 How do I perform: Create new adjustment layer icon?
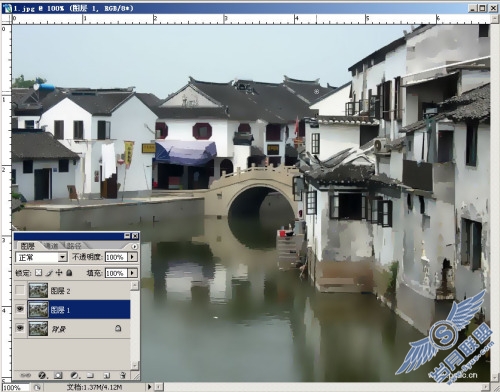74,375
